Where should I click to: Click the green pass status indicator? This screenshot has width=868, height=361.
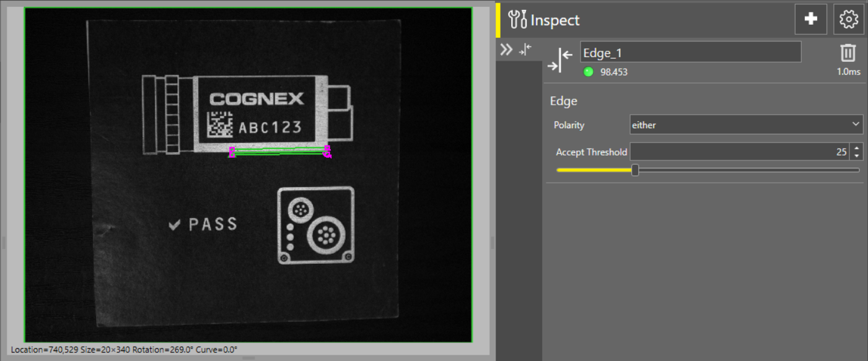(589, 72)
